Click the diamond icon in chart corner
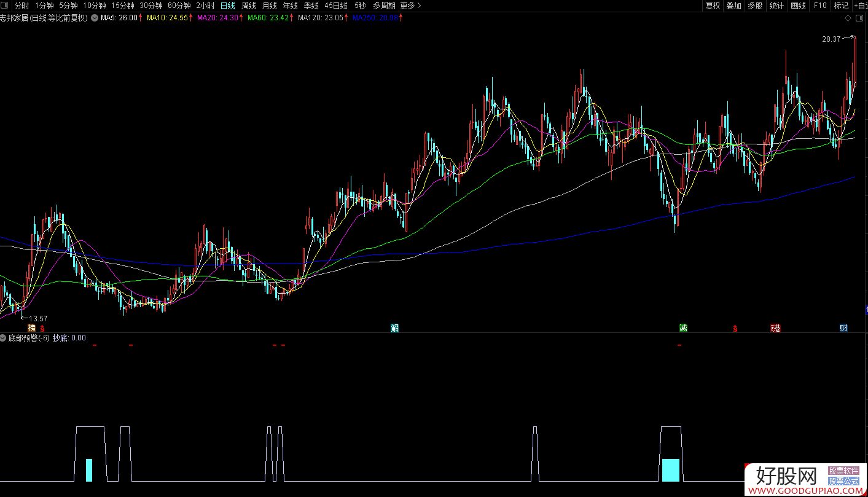 [x=847, y=18]
